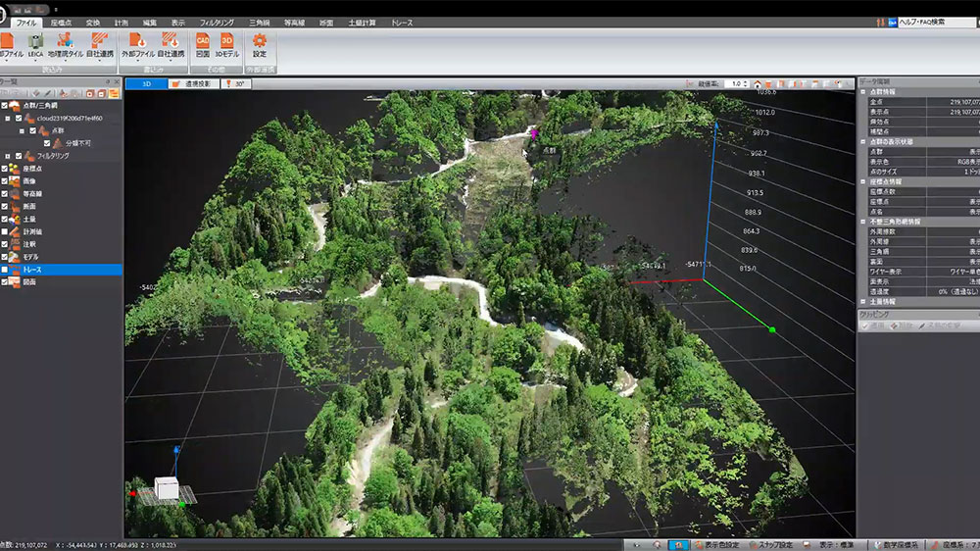Click the 表示色設定 status bar icon
Screen dimensions: 980x551
pos(699,544)
